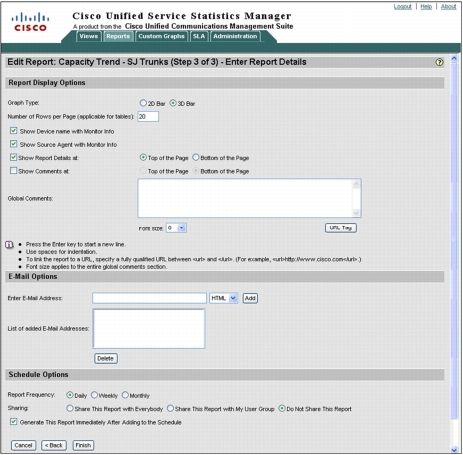This screenshot has height=455, width=463.
Task: Open the help question mark icon
Action: point(439,62)
